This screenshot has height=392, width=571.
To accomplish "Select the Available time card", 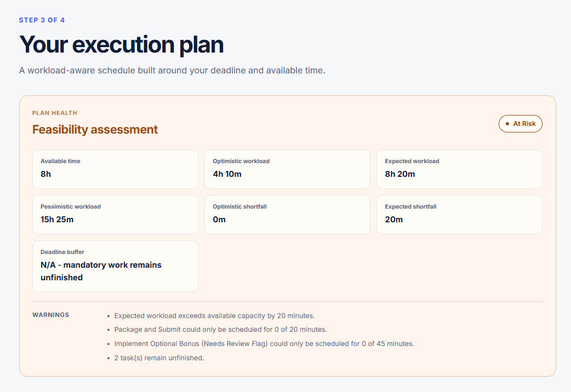I will (115, 169).
